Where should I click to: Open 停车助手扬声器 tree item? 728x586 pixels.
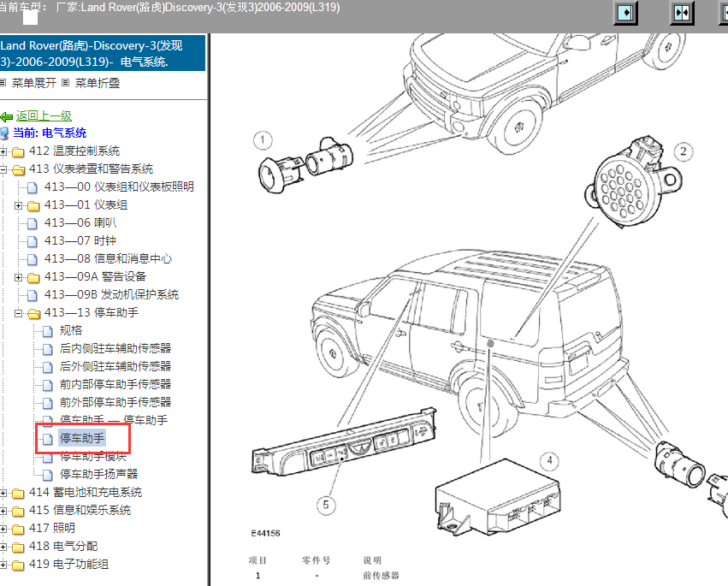point(98,474)
